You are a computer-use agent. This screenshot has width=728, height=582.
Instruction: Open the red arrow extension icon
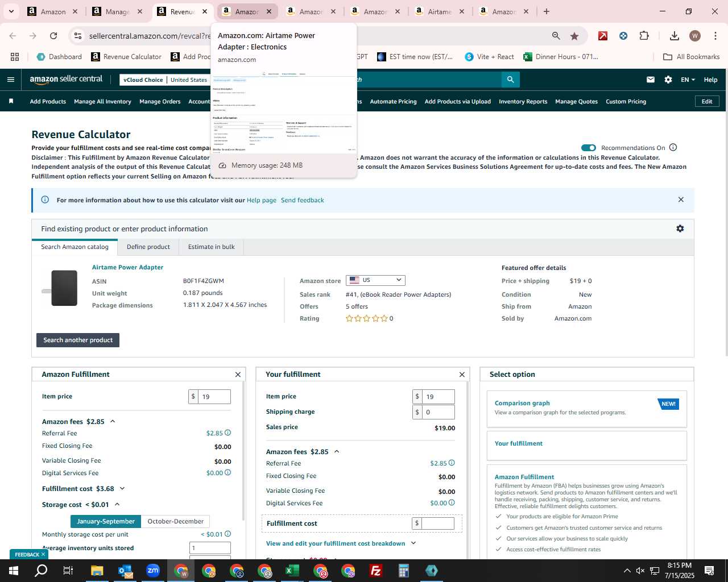[x=603, y=36]
